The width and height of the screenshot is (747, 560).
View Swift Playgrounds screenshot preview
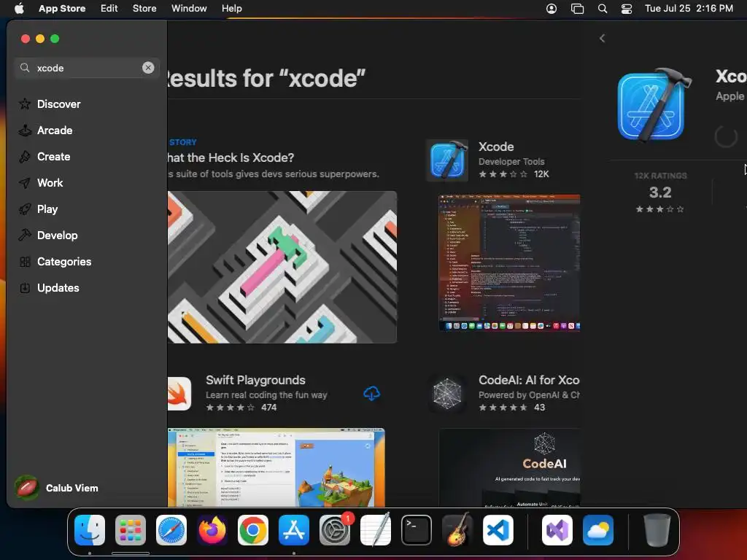point(276,467)
